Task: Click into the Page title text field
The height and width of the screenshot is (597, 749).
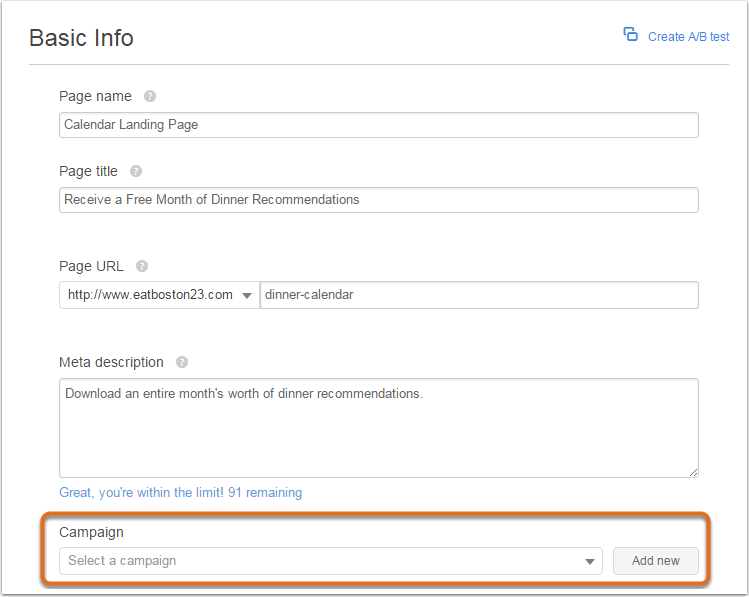Action: (x=379, y=200)
